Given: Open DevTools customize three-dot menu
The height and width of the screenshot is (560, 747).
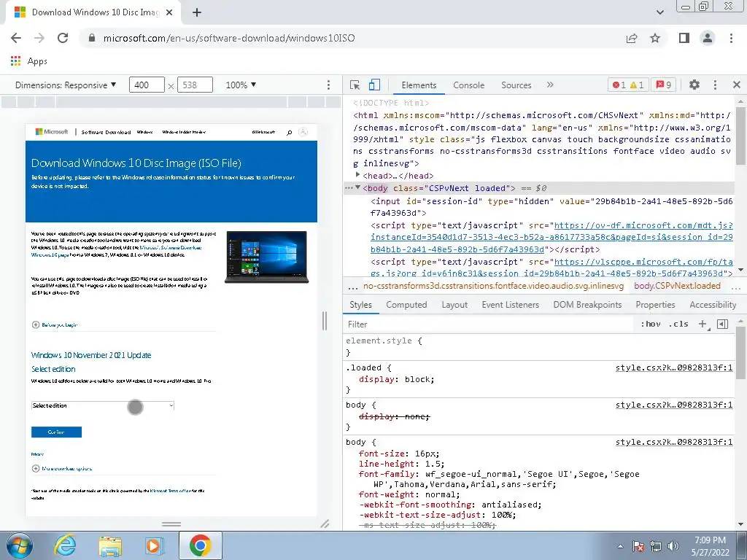Looking at the screenshot, I should tap(715, 85).
